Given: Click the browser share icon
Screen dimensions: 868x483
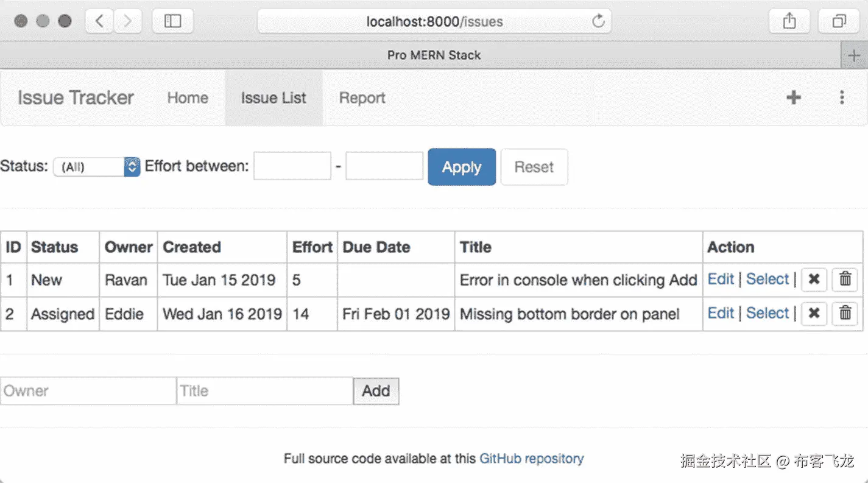Looking at the screenshot, I should (789, 22).
